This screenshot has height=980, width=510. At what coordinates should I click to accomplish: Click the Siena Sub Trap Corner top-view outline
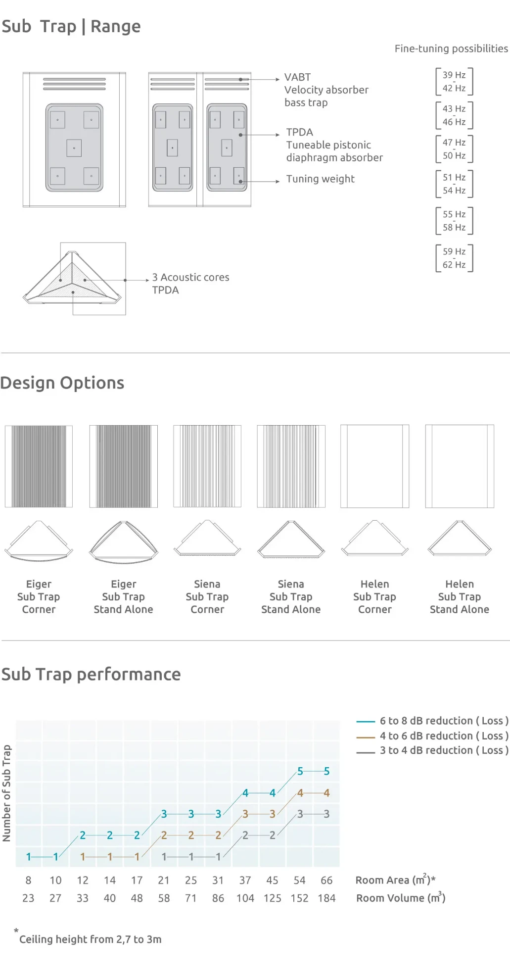(x=207, y=539)
